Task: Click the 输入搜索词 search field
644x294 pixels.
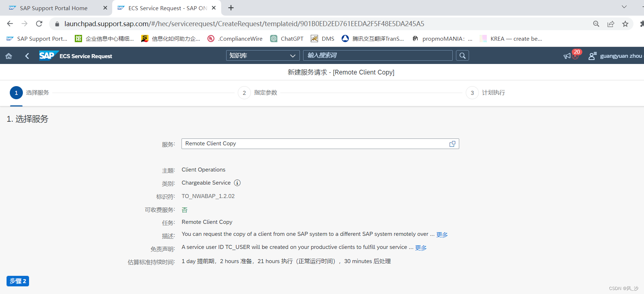Action: (x=378, y=56)
